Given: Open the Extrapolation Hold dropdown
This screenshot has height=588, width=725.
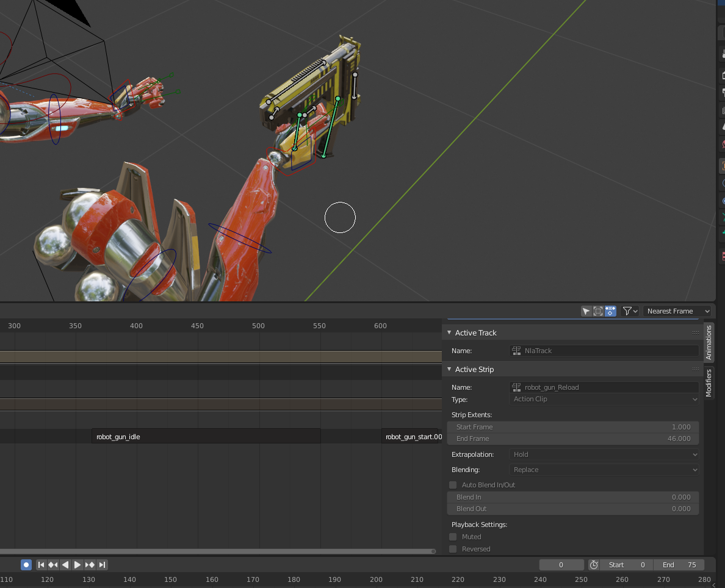Looking at the screenshot, I should coord(604,454).
